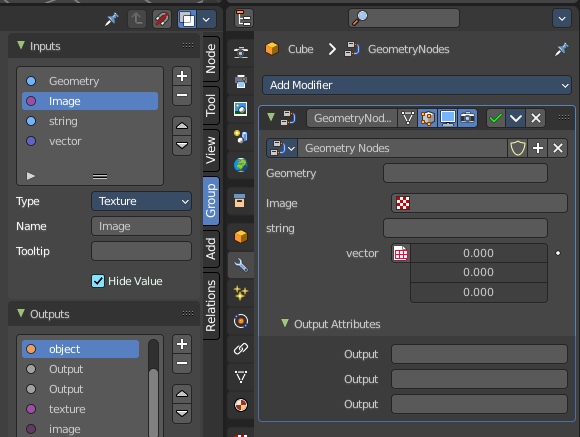The height and width of the screenshot is (437, 580).
Task: Open the overlay options dropdown arrow
Action: 206,19
